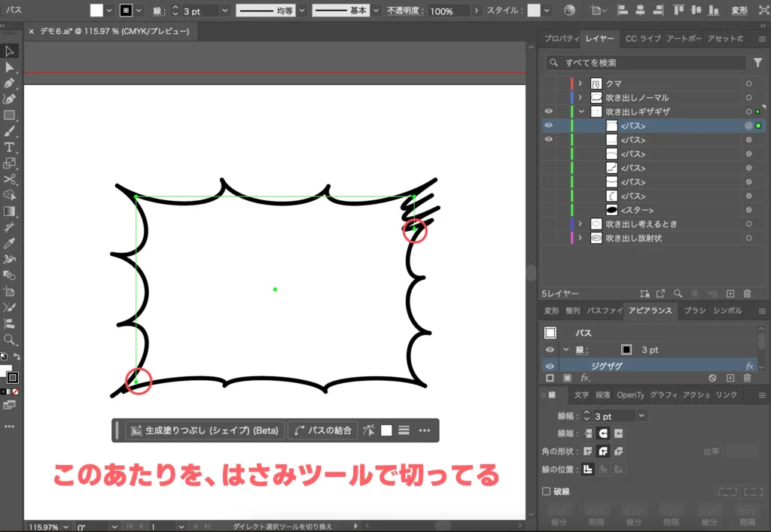Click the layer filter funnel icon

click(x=757, y=63)
